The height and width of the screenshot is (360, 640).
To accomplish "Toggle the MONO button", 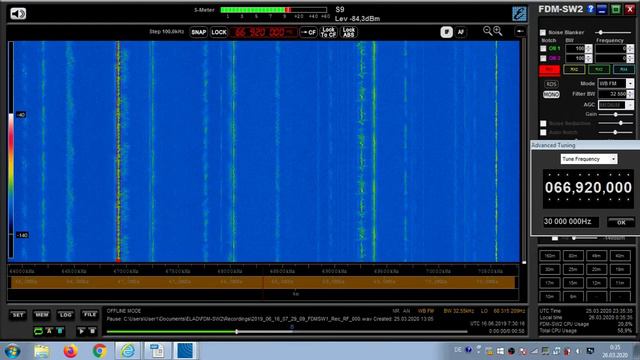I will point(551,94).
